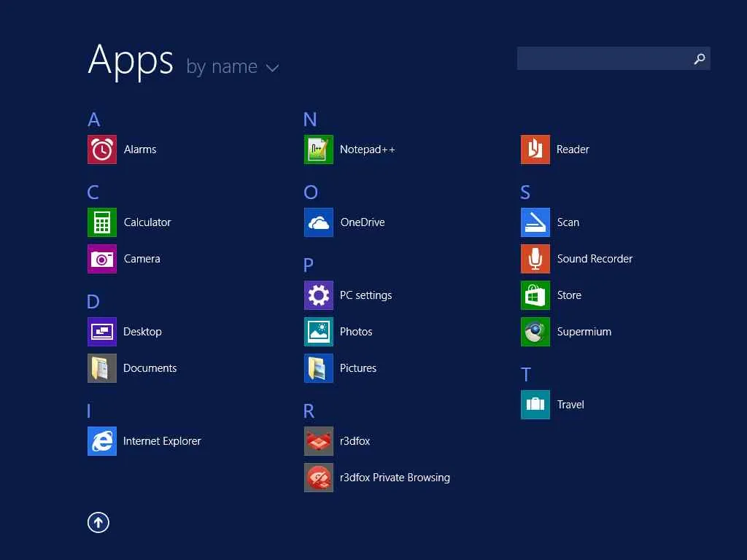Select the letter D group header

[93, 302]
